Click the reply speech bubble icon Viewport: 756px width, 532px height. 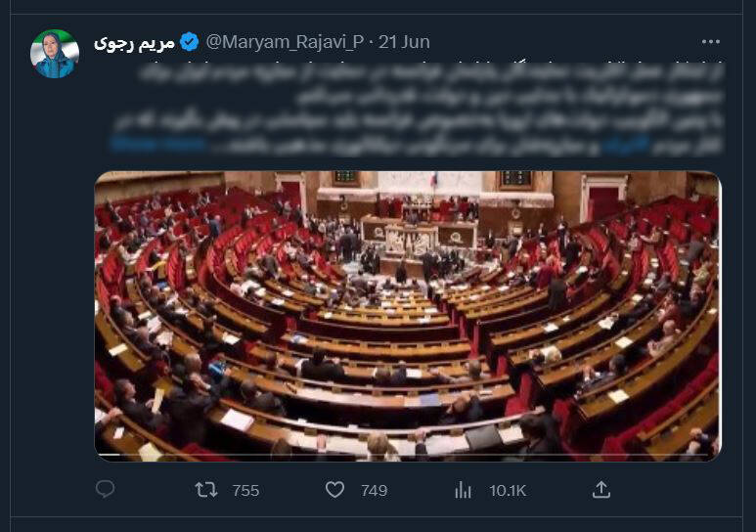[105, 489]
